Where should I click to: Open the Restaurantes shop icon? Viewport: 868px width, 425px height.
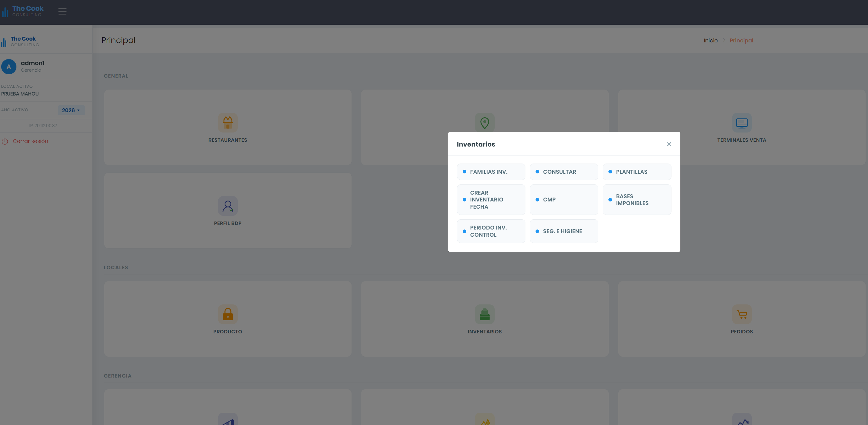coord(228,123)
